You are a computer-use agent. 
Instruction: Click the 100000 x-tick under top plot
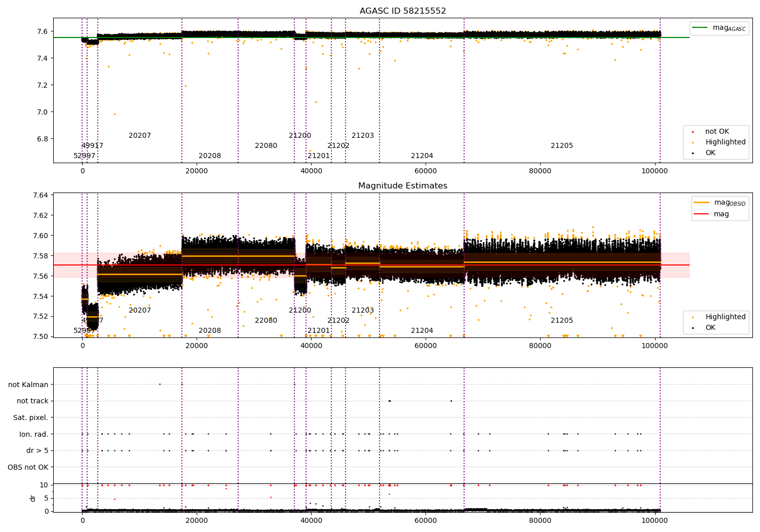tap(655, 171)
